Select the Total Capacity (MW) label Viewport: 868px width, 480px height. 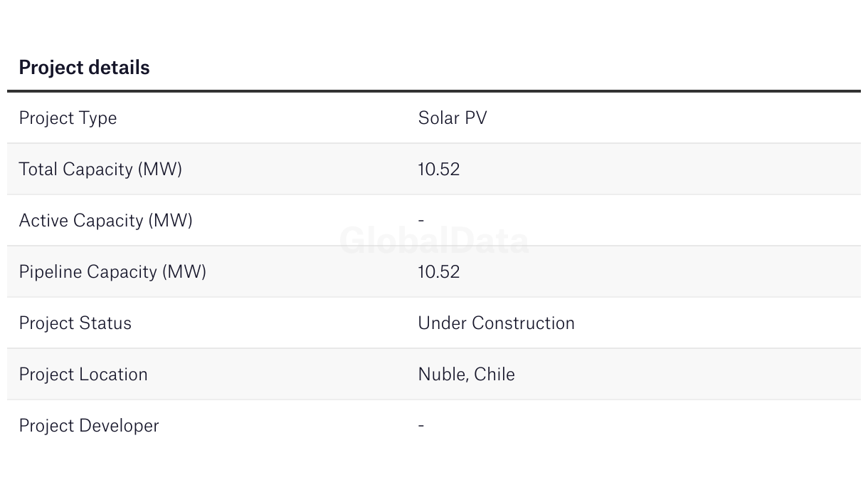click(100, 169)
